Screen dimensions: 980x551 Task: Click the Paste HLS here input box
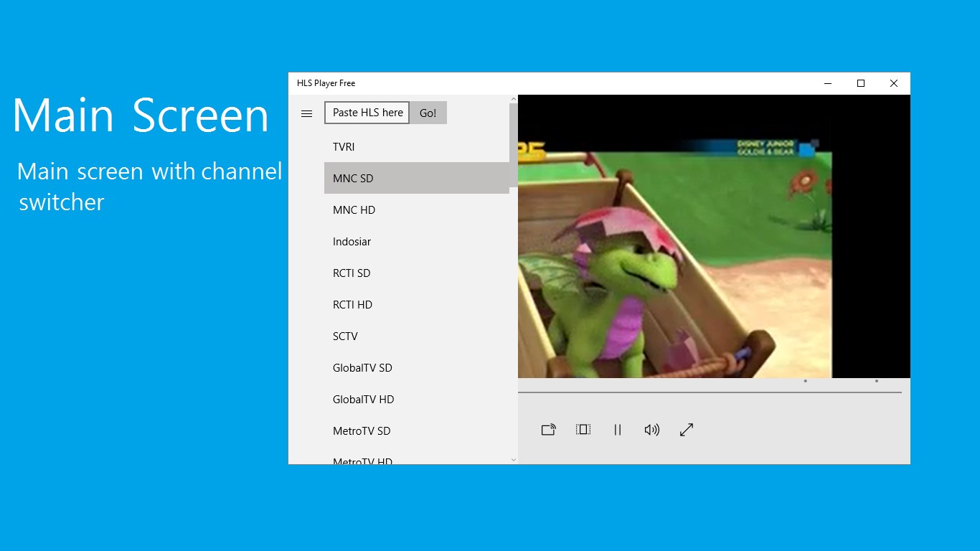367,113
